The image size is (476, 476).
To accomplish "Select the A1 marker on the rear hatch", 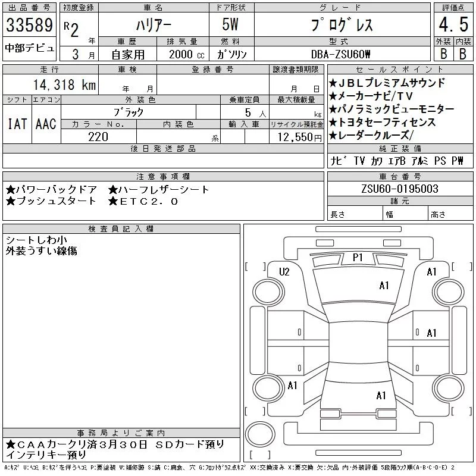I will (x=381, y=396).
